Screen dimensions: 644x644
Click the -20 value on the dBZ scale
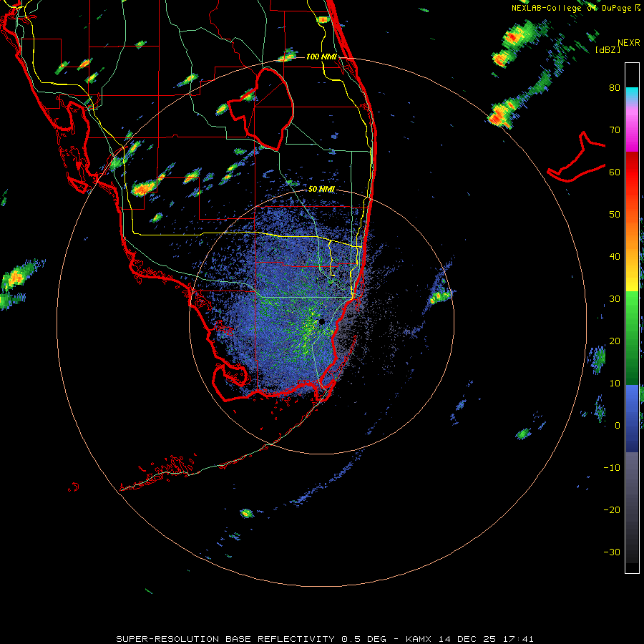[x=612, y=509]
